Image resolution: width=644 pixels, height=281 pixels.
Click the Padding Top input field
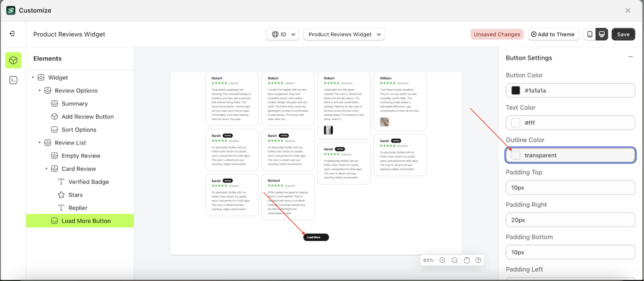pos(570,188)
